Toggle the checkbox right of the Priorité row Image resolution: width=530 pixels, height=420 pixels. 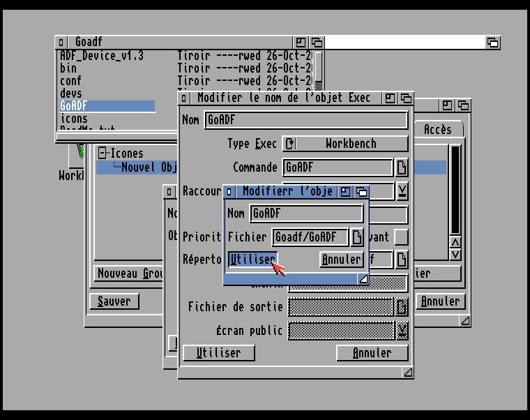click(401, 237)
